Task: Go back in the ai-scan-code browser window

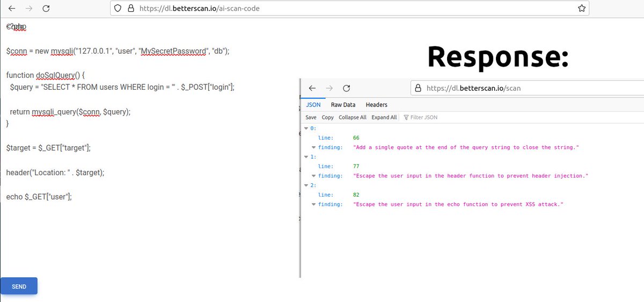Action: [12, 9]
